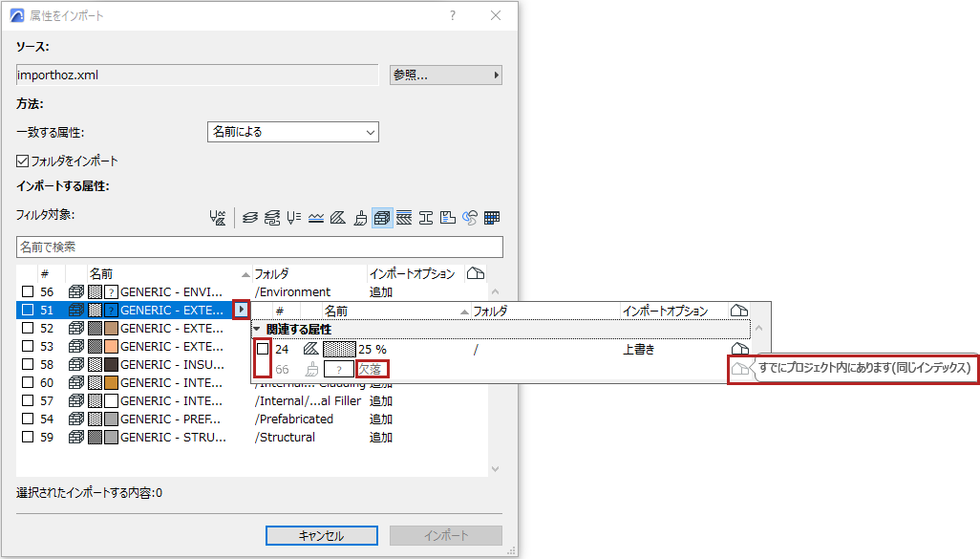Select the Fill Types filter icon
The width and height of the screenshot is (980, 559).
[x=338, y=217]
